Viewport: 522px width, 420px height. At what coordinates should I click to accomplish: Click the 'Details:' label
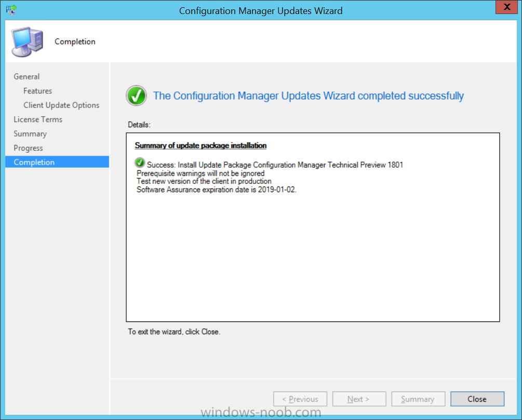point(139,125)
